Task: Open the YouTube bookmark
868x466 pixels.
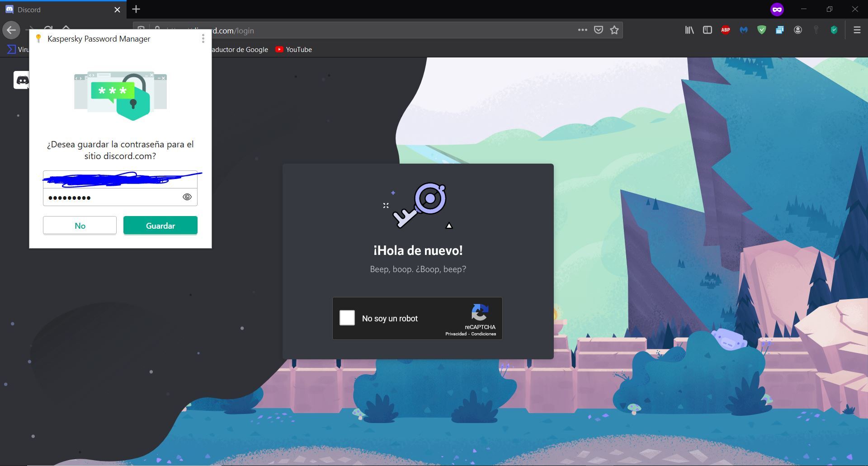Action: click(x=293, y=49)
